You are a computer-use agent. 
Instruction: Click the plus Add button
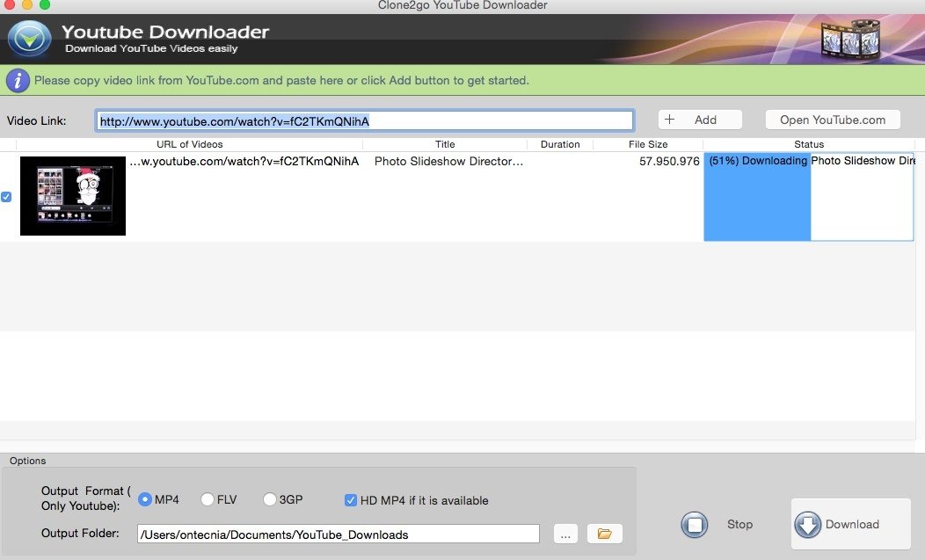pos(700,120)
